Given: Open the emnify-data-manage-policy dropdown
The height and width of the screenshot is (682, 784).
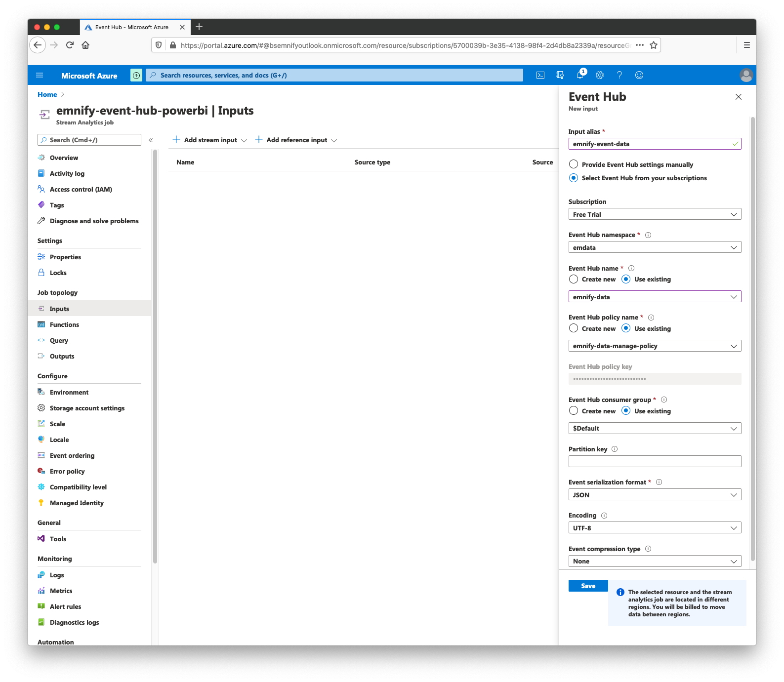Looking at the screenshot, I should [655, 346].
